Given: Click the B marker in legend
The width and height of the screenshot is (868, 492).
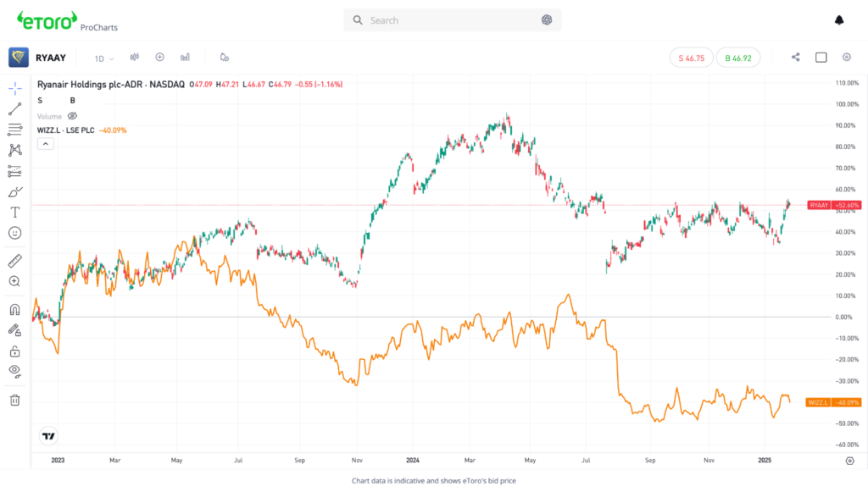Looking at the screenshot, I should (x=73, y=101).
